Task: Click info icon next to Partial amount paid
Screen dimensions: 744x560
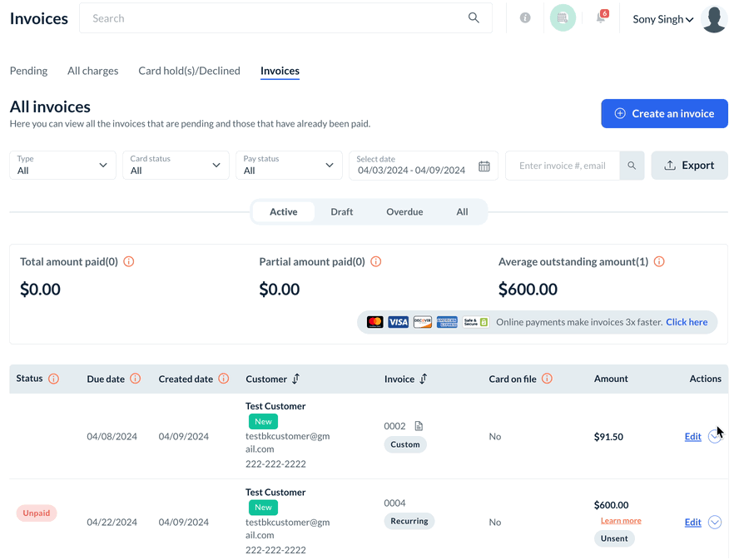Action: click(376, 261)
